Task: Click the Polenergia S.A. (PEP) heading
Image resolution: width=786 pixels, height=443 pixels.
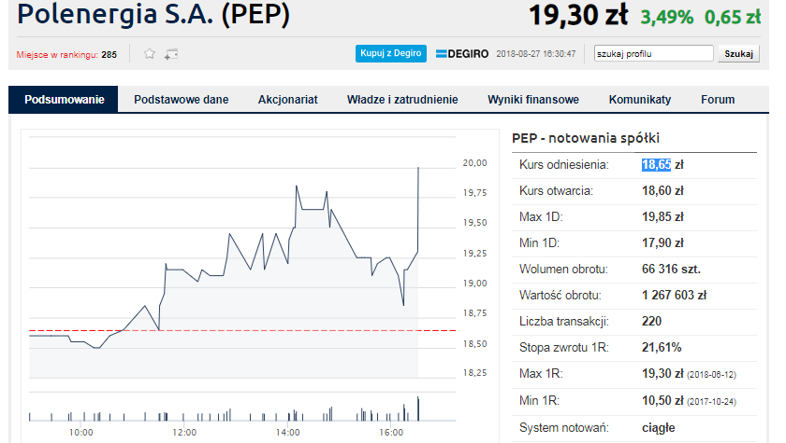Action: [x=153, y=14]
